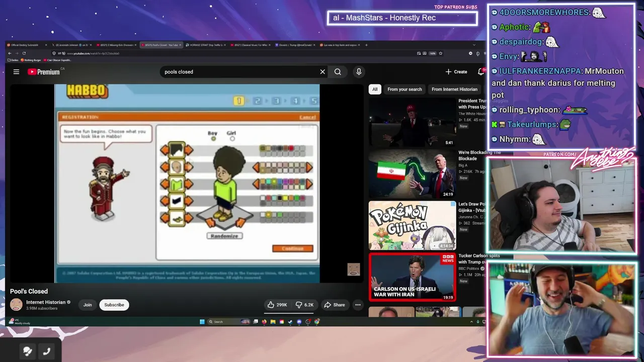The width and height of the screenshot is (644, 362).
Task: Next face with right orange arrow
Action: pos(189,167)
